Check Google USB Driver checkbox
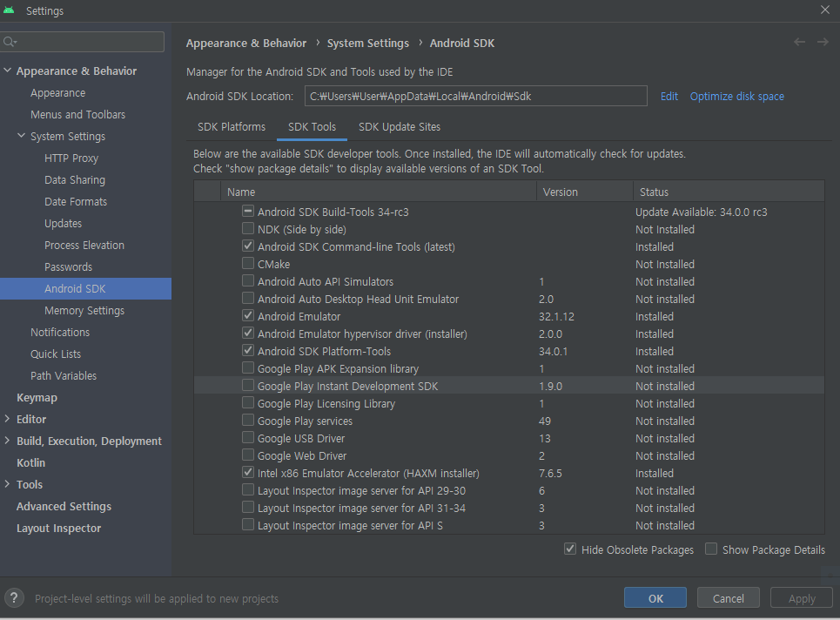Screen dimensions: 840x620 point(247,438)
